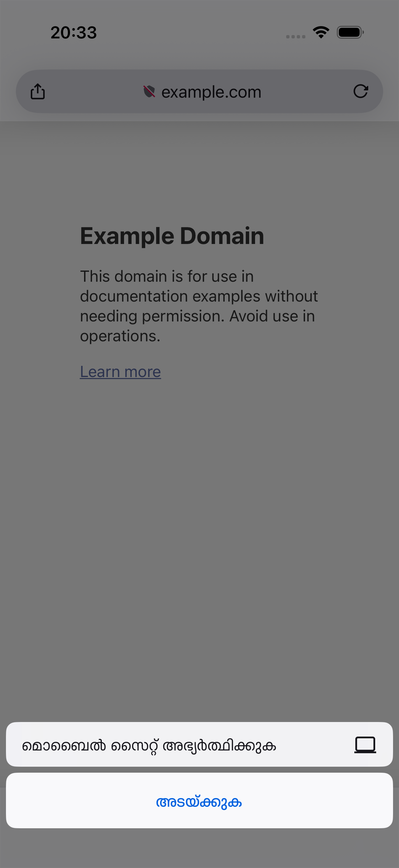Tap the battery indicator icon

350,32
